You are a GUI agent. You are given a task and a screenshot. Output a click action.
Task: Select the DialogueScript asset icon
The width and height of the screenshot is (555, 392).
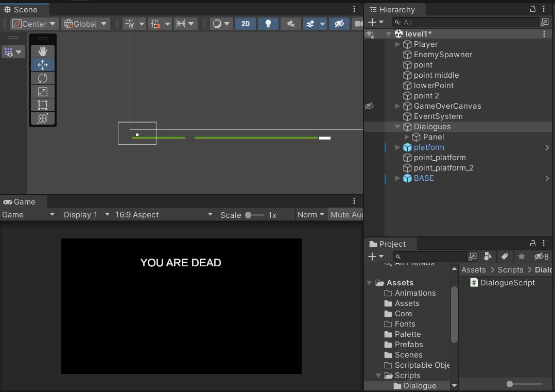click(473, 282)
